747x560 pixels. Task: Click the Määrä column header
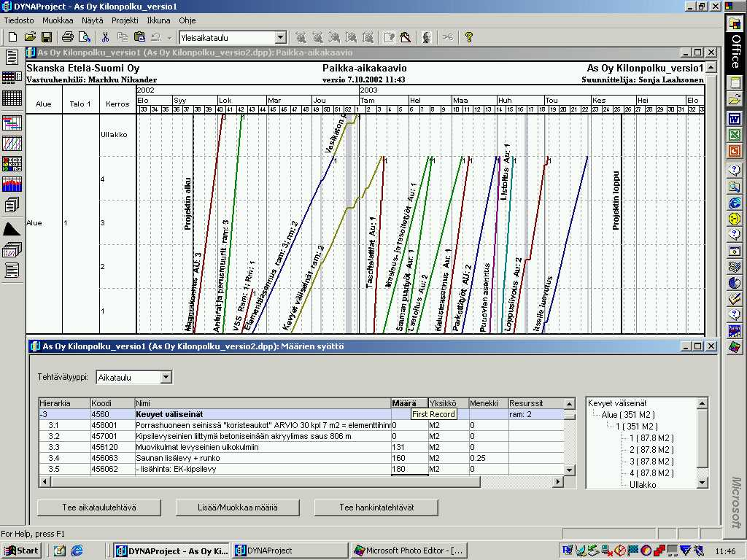pyautogui.click(x=409, y=403)
